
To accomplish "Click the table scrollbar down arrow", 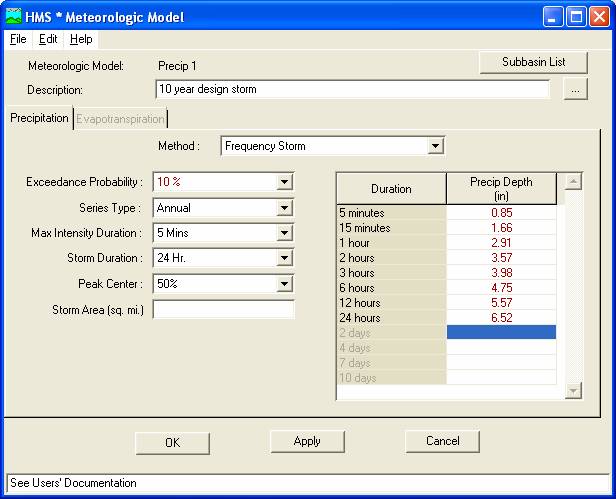I will (573, 391).
